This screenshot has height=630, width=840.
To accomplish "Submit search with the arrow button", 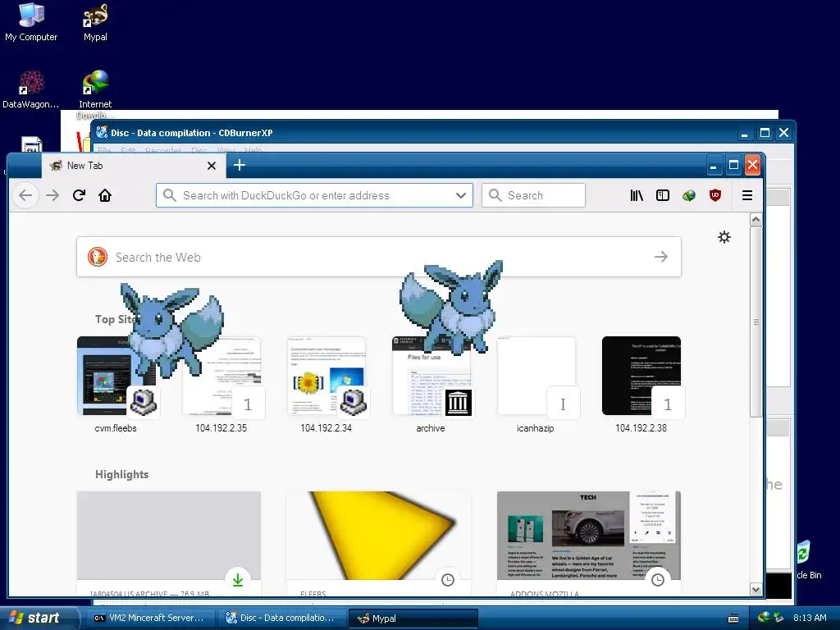I will (661, 257).
